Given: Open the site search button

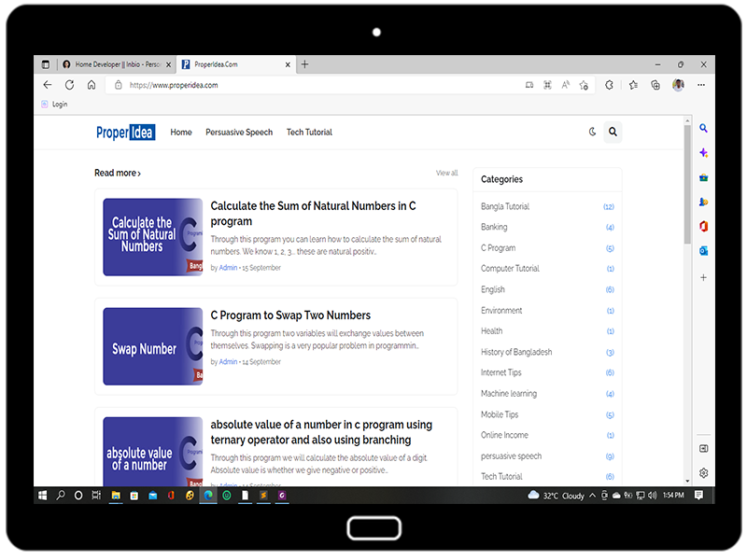Looking at the screenshot, I should (x=613, y=132).
